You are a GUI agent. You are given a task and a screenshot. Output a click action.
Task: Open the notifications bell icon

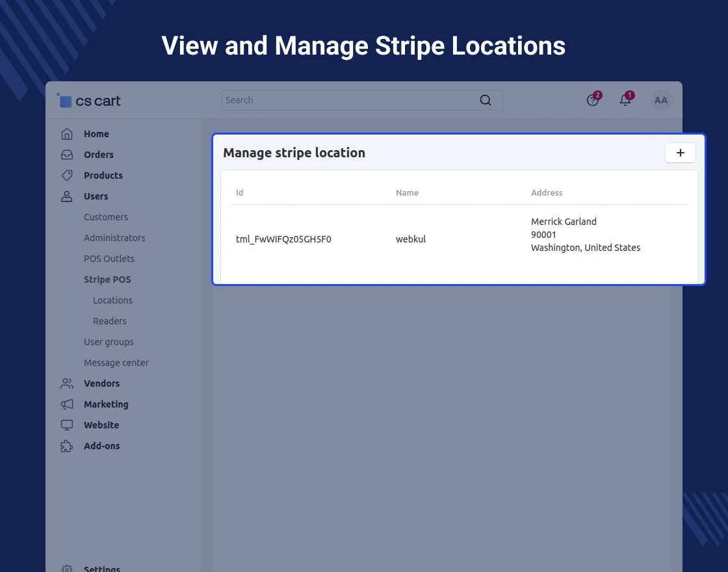[x=625, y=100]
